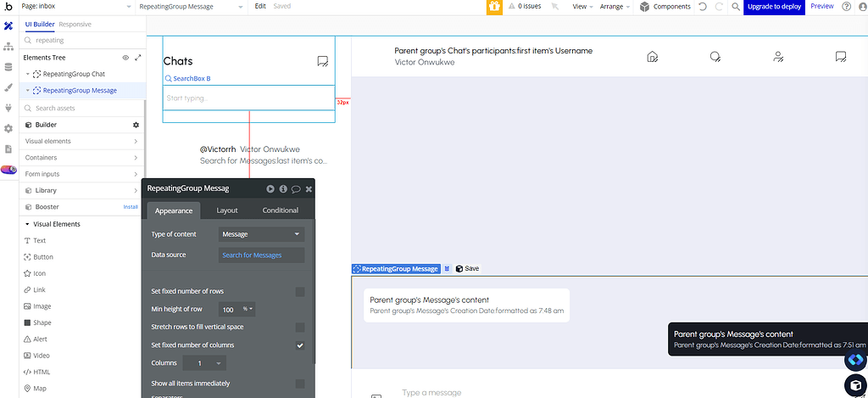This screenshot has height=398, width=868.
Task: Click the Undo arrow icon
Action: click(703, 7)
